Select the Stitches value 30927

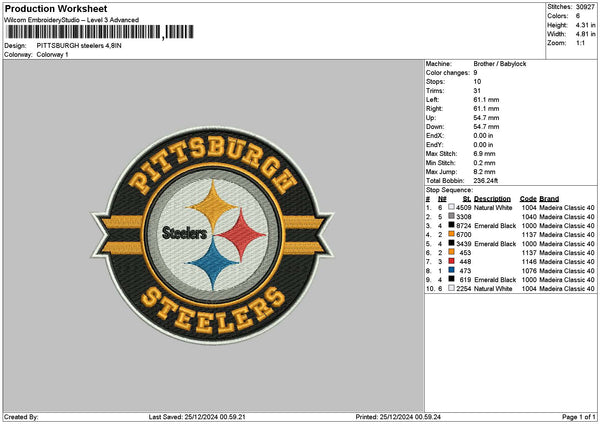coord(585,7)
